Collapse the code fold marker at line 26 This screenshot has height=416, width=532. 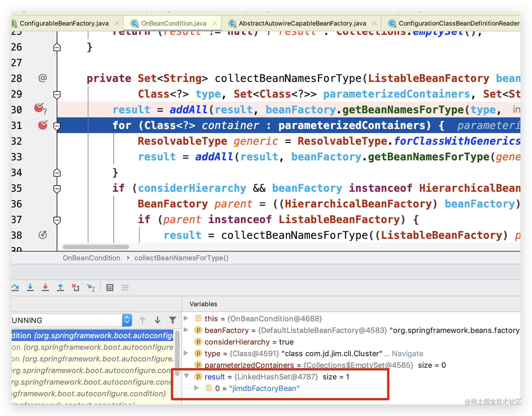pos(57,47)
